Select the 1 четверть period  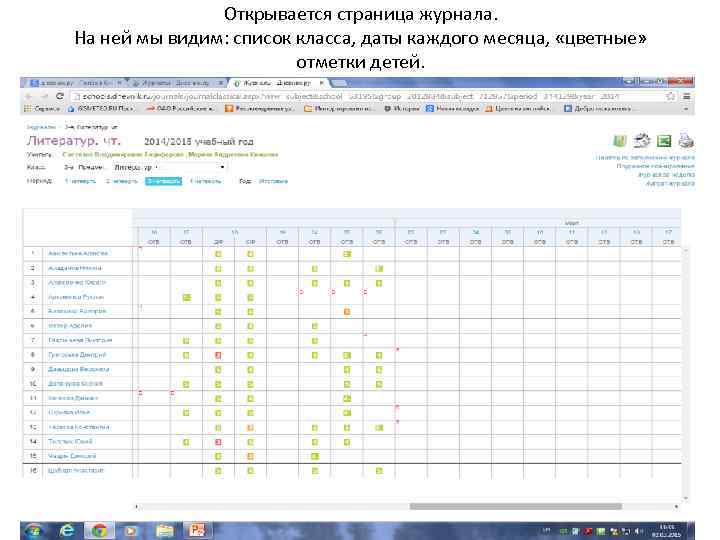[80, 181]
